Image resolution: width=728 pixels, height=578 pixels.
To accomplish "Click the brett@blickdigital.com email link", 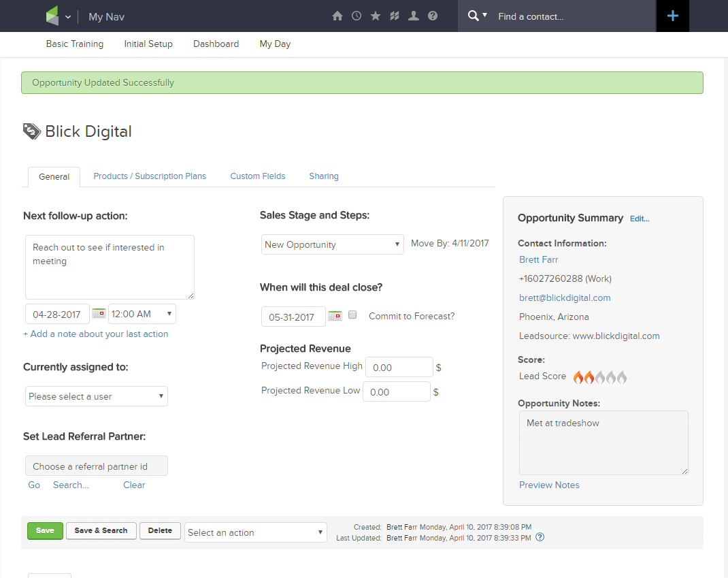I will click(565, 298).
